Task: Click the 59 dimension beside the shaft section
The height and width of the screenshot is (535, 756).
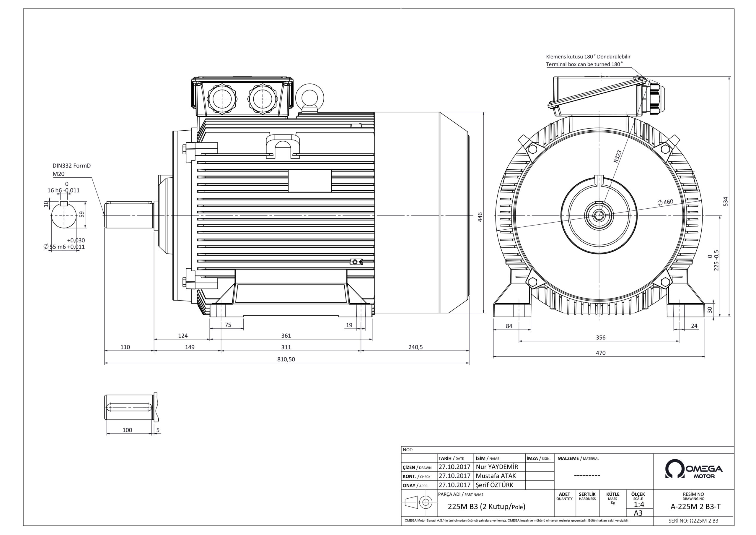Action: pos(82,214)
